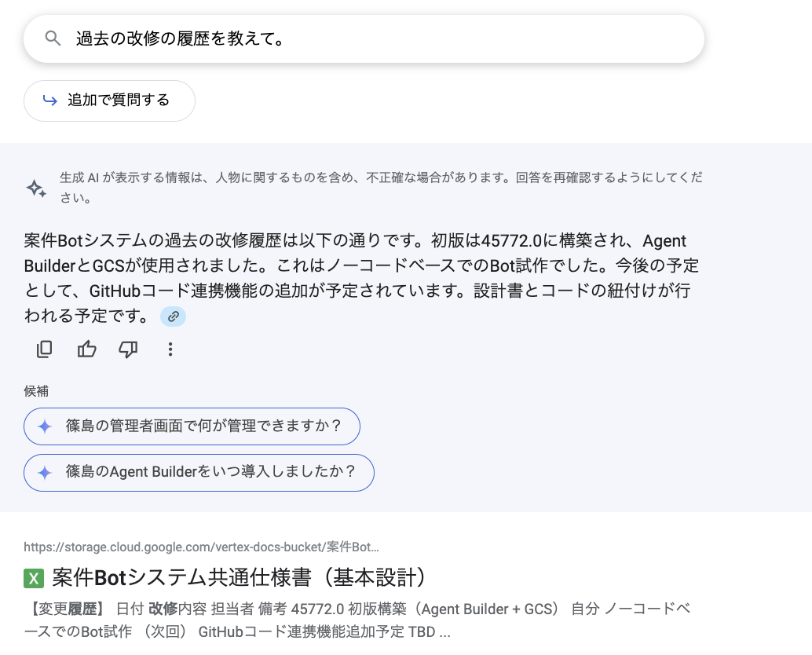Screen dimensions: 812x655
Task: Click the link icon after the AI answer
Action: click(173, 317)
